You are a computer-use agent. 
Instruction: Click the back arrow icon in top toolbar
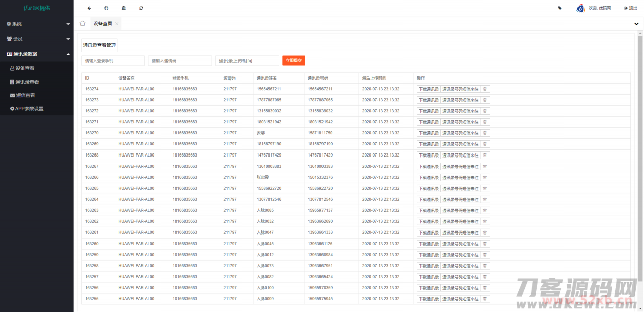tap(89, 8)
